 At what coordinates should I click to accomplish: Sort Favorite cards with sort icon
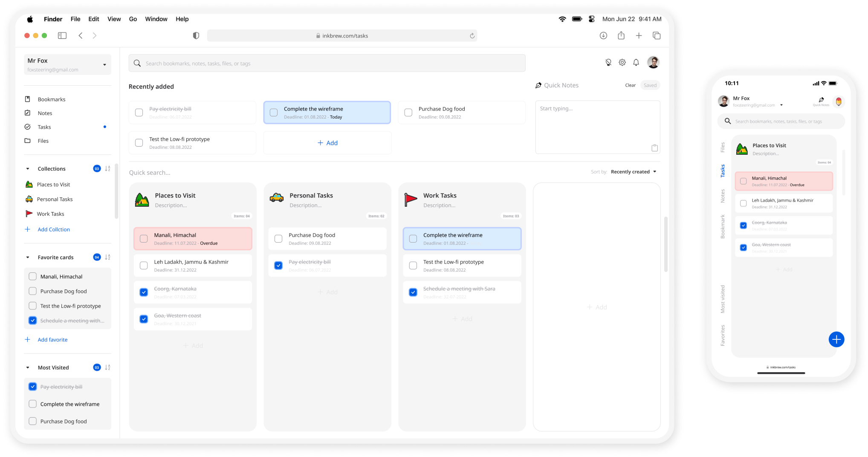coord(107,257)
